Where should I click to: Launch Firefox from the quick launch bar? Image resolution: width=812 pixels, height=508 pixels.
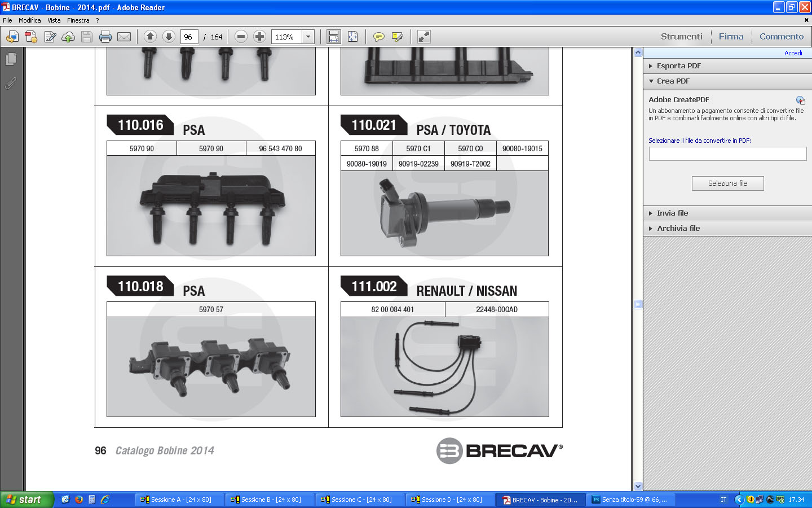click(79, 500)
